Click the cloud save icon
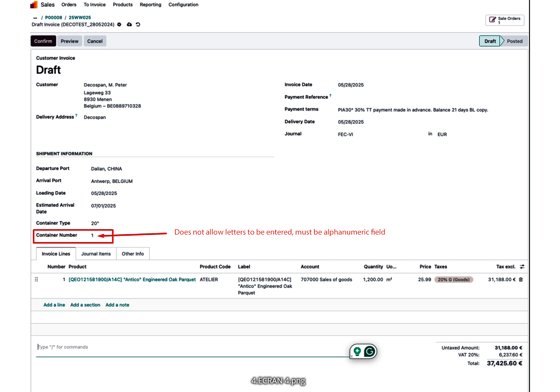Viewport: 560px width, 392px height. point(129,25)
